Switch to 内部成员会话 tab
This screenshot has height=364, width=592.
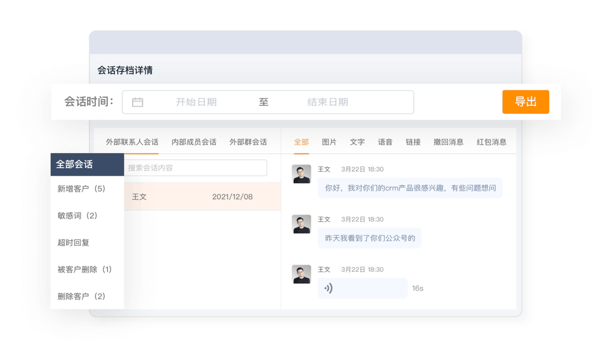tap(194, 142)
